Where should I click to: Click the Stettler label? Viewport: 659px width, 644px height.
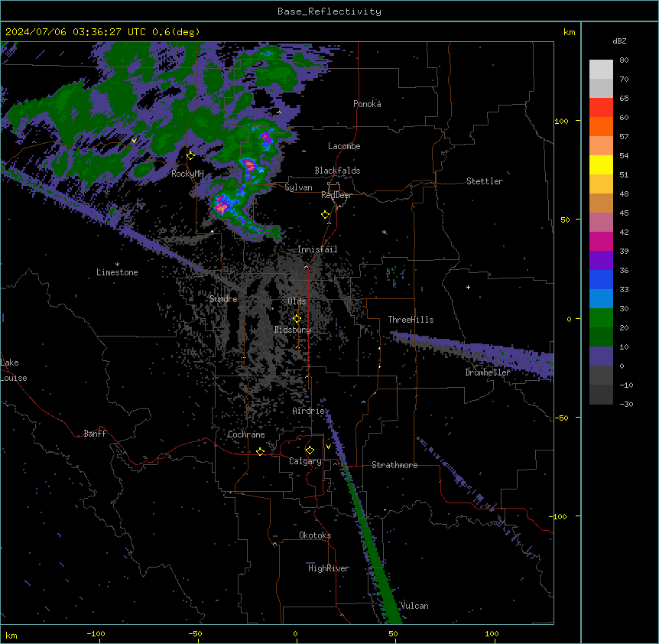[485, 181]
